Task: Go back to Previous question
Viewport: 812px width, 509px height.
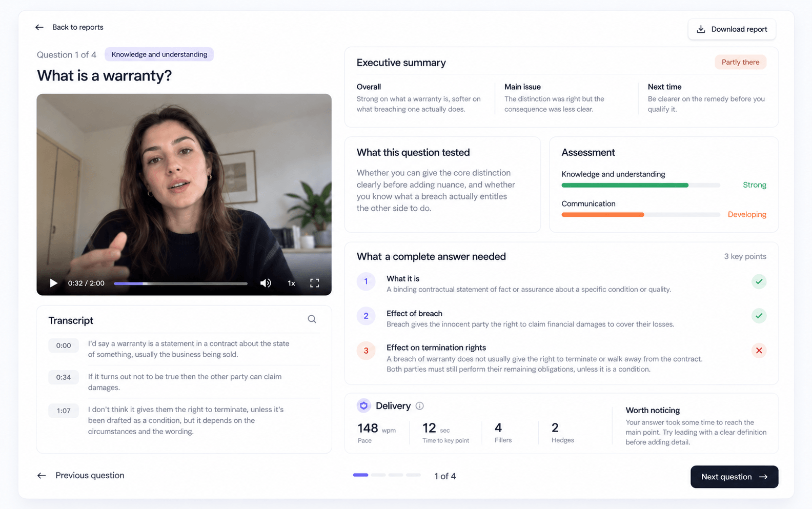Action: click(80, 476)
